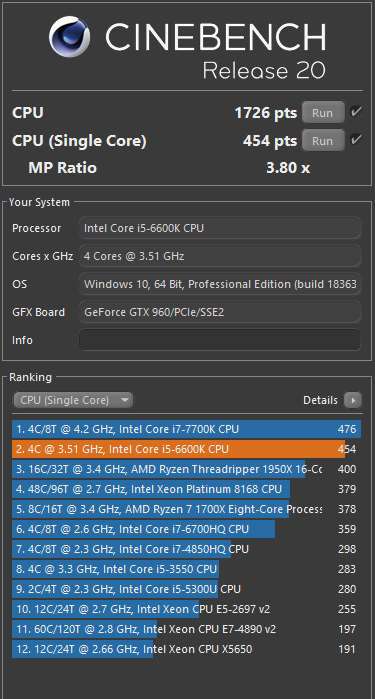
Task: Click the GFX Board field GeForce GTX 960
Action: coord(220,312)
